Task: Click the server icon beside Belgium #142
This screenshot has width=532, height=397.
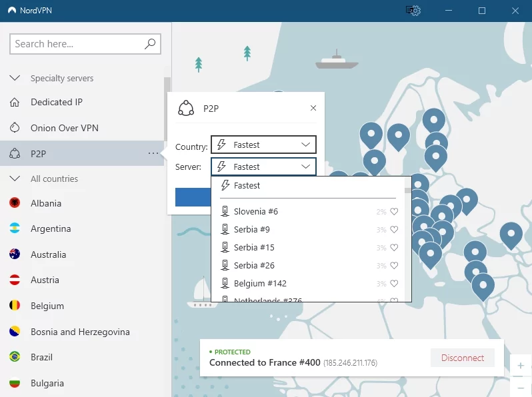Action: coord(225,283)
